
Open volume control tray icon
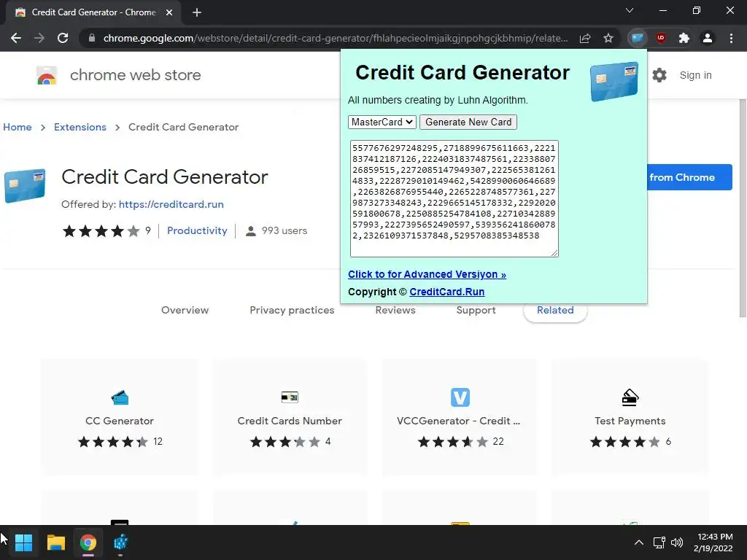coord(676,542)
